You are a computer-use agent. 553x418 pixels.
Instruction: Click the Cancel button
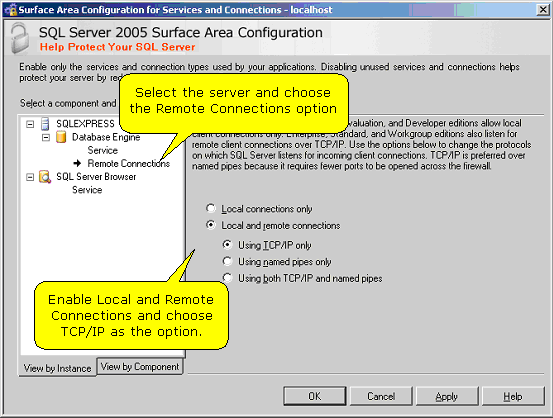[381, 396]
